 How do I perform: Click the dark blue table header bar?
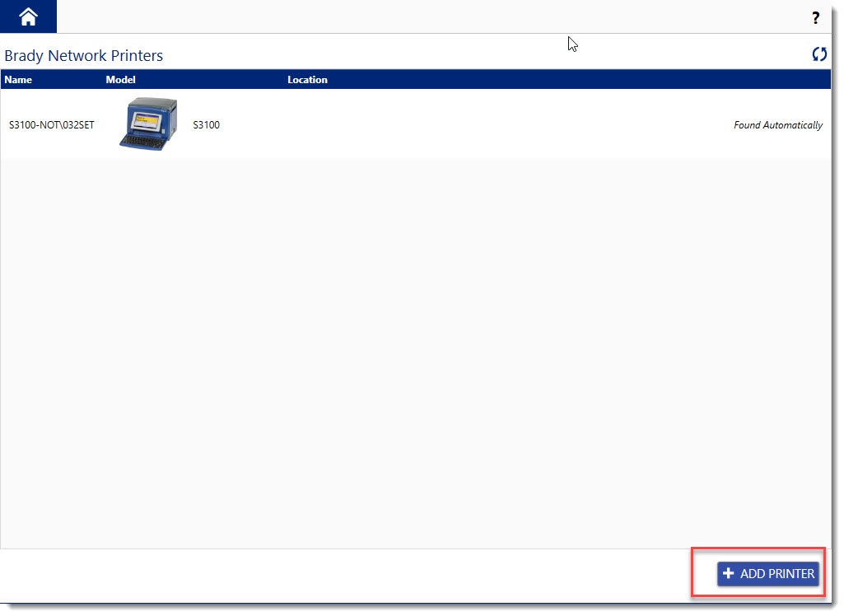(494, 79)
